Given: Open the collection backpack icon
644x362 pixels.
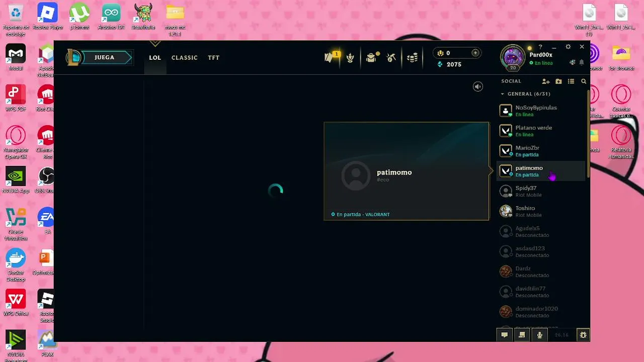Looking at the screenshot, I should tap(372, 58).
